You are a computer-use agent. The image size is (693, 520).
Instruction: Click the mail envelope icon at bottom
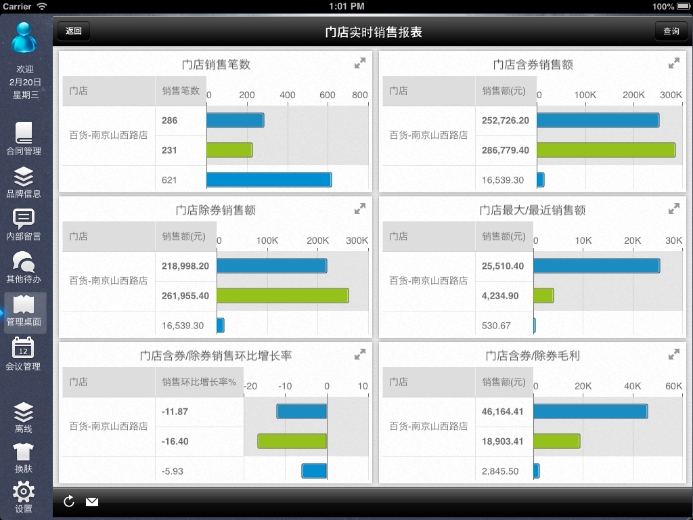[92, 501]
